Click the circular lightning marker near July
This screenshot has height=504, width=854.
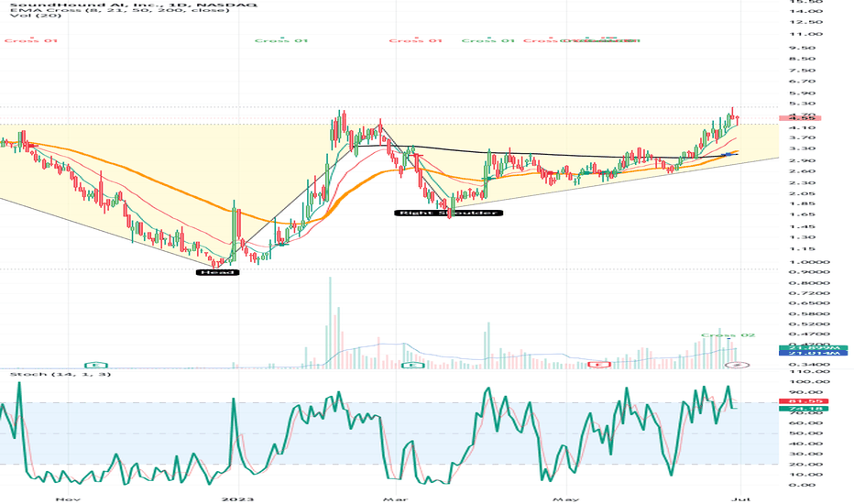pos(737,365)
